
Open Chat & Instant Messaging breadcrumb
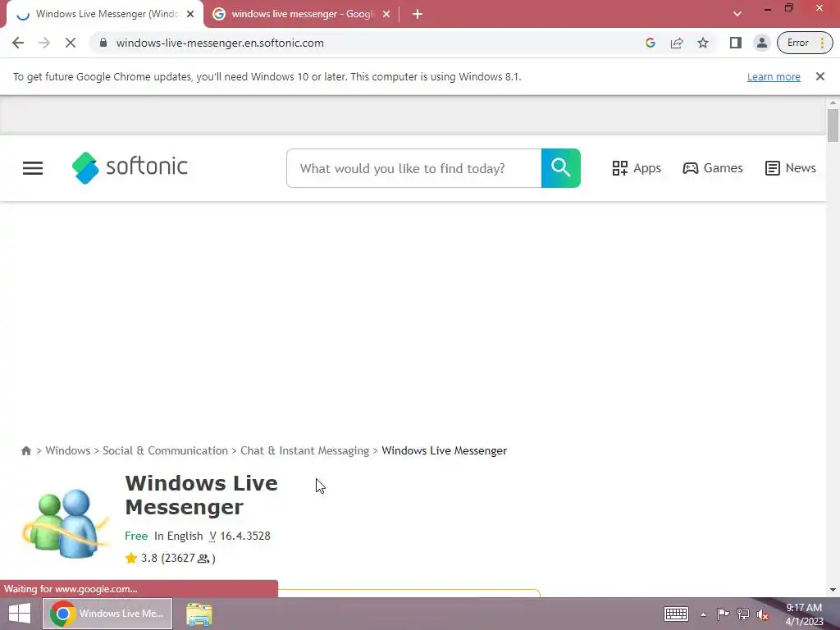click(304, 450)
